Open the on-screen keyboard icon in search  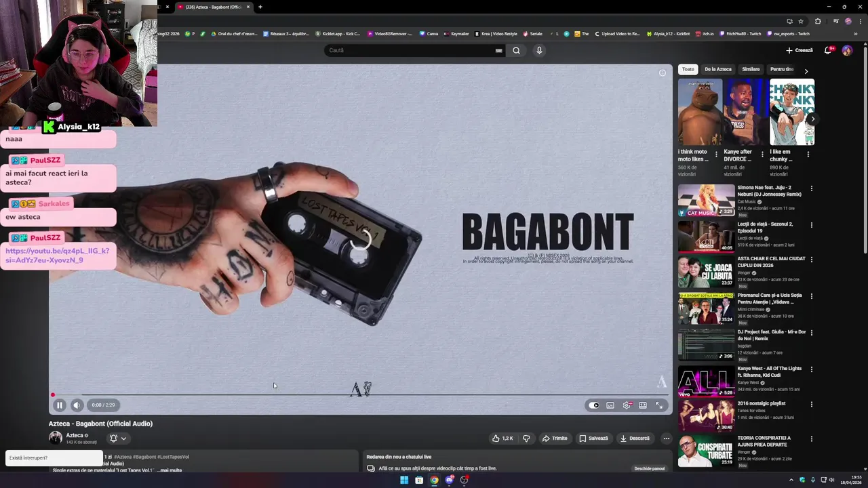pos(499,50)
